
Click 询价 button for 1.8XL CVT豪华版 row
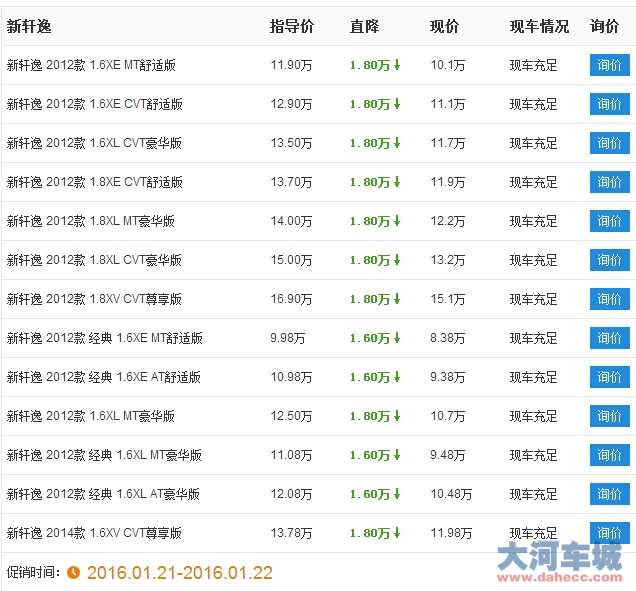point(609,260)
